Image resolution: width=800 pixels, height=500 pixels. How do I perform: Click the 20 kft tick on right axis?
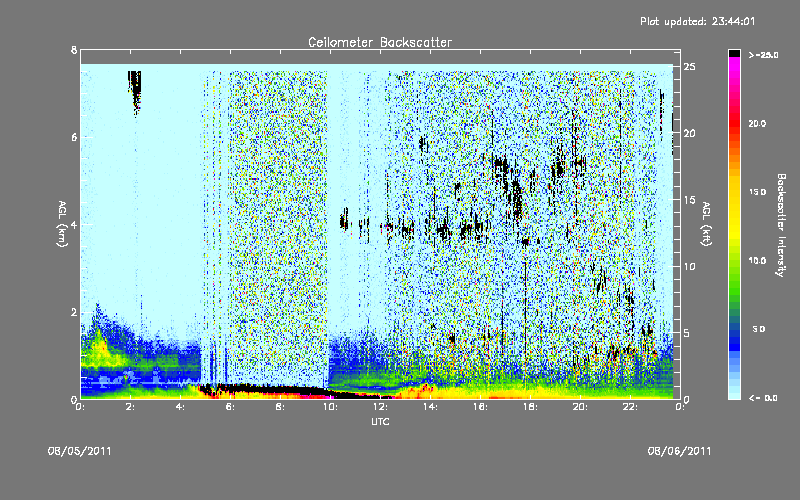tap(689, 134)
